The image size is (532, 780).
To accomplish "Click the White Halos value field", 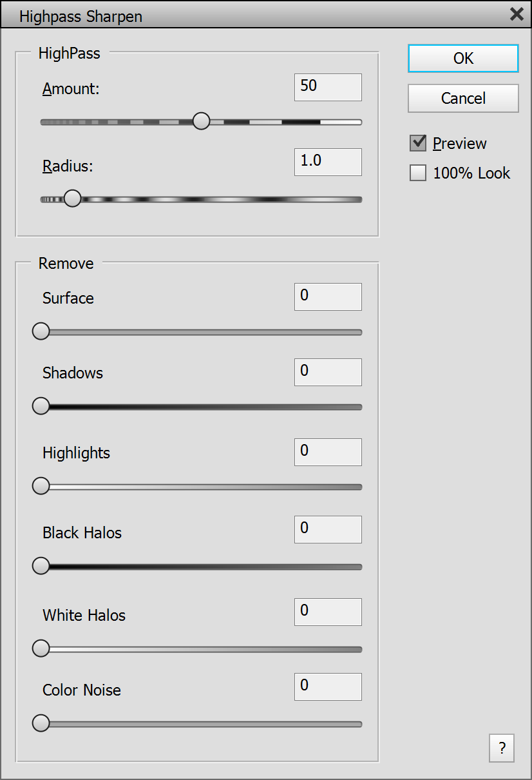I will (328, 612).
